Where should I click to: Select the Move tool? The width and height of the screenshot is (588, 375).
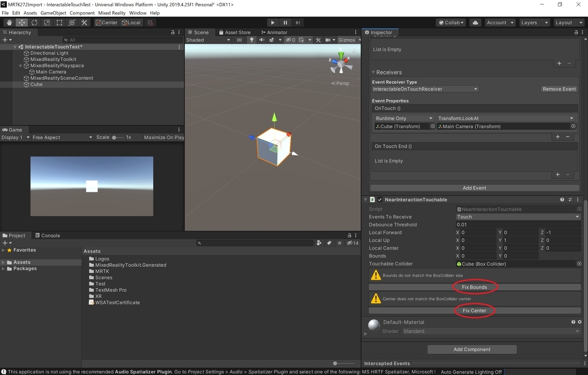(22, 23)
